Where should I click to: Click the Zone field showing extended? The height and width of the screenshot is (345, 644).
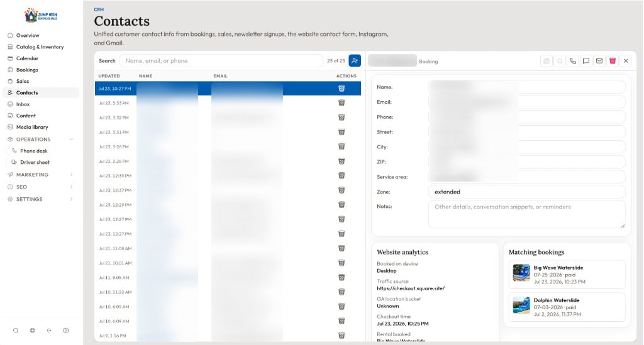527,192
